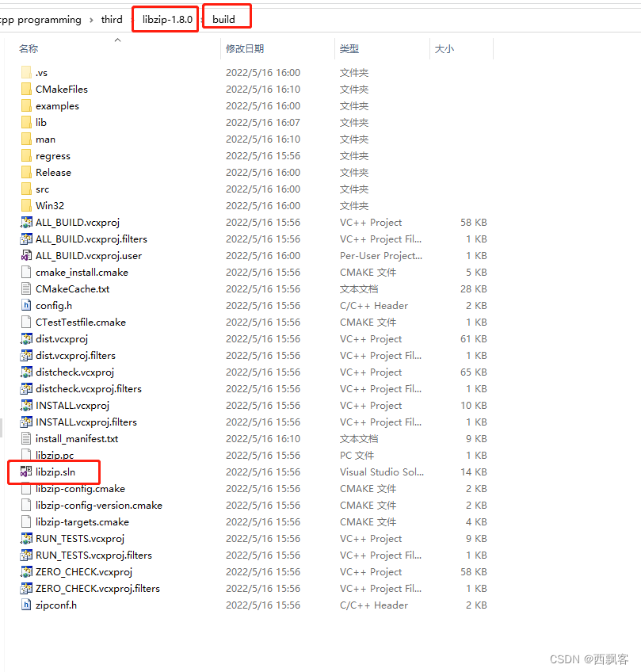Select the ALL_BUILD.vcxproj project icon
This screenshot has height=672, width=641.
28,222
